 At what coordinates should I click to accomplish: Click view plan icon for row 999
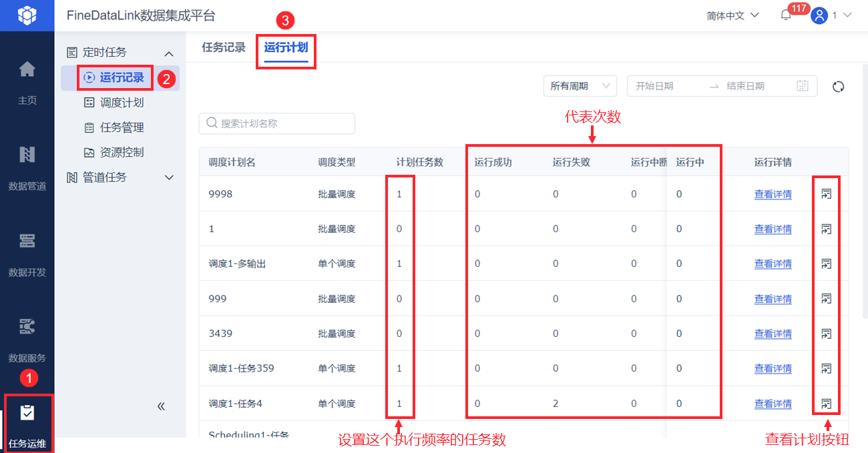coord(827,299)
